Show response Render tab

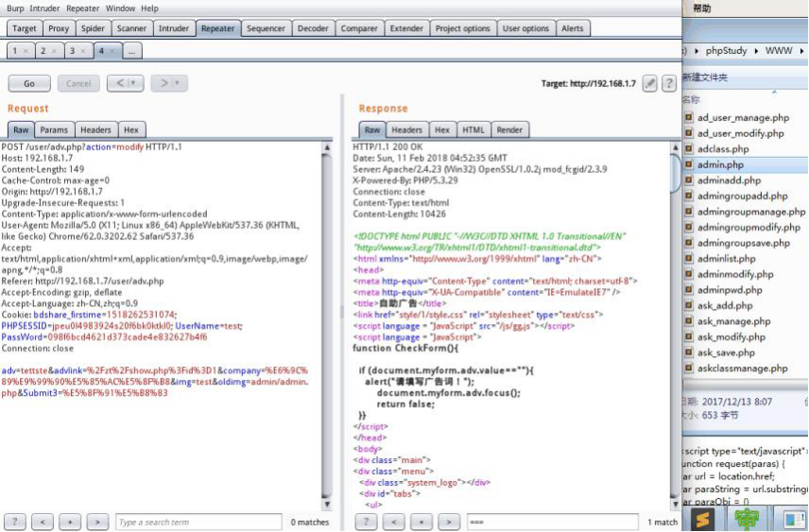[509, 129]
